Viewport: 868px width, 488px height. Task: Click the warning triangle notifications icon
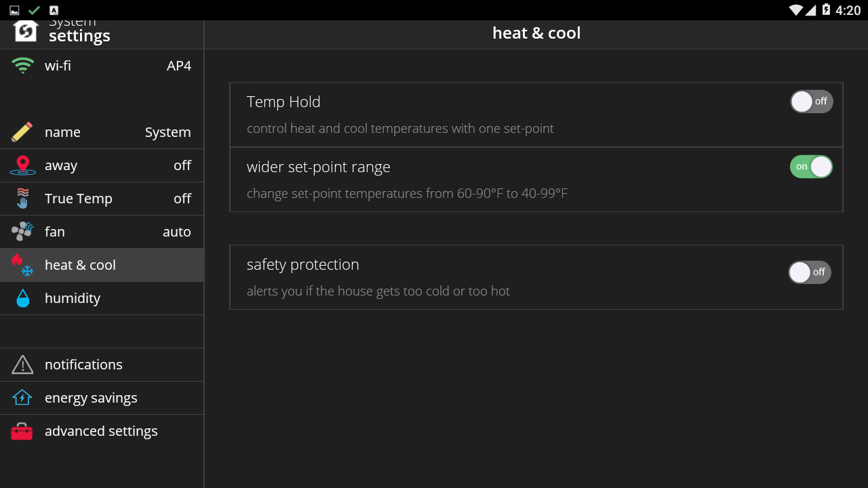[22, 365]
